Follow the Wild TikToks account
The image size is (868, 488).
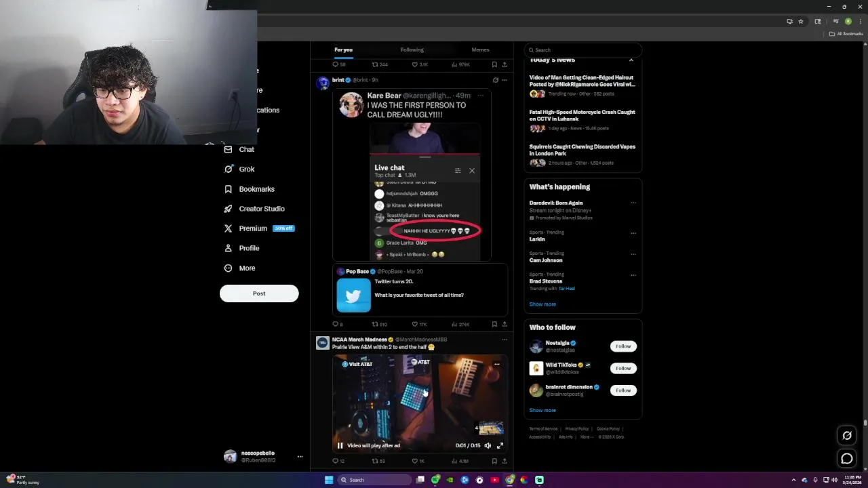pyautogui.click(x=623, y=368)
